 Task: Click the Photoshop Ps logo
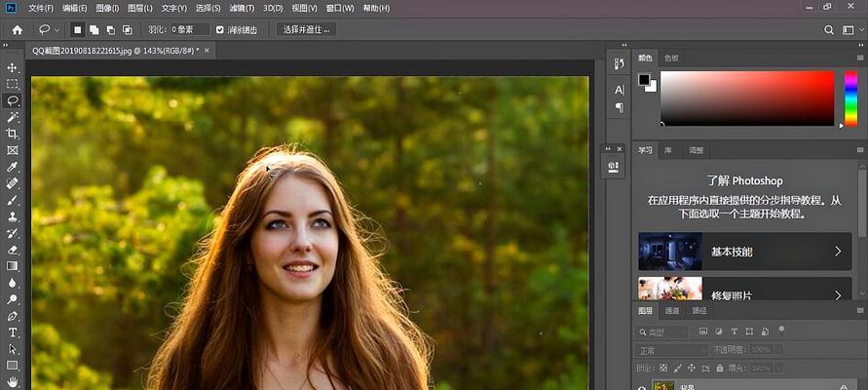pyautogui.click(x=11, y=9)
